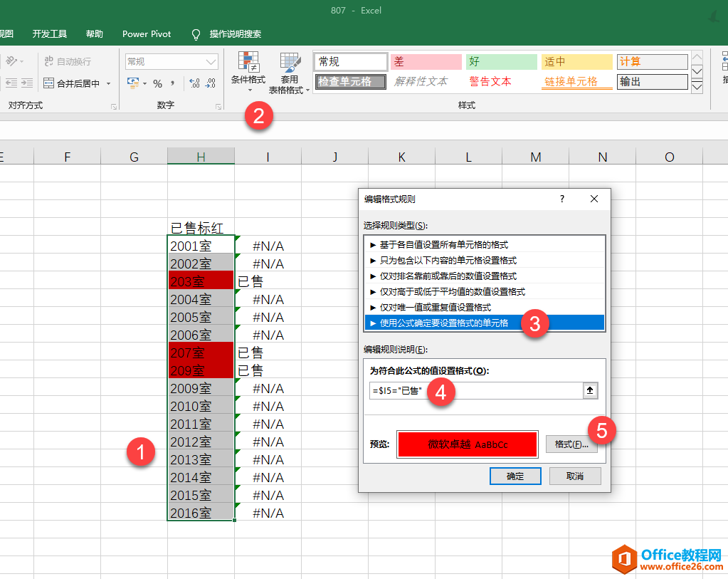Select rule type 仅对排名靠前或靠后的数值设置格式

tap(485, 276)
